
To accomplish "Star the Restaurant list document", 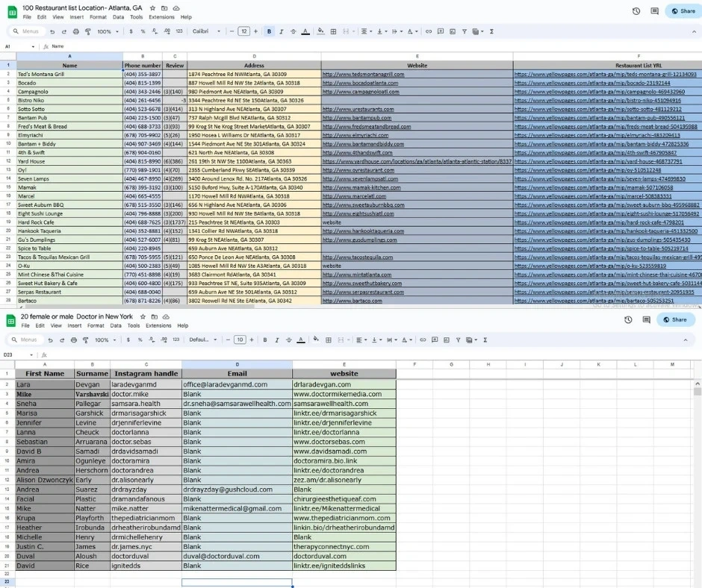I will (152, 8).
